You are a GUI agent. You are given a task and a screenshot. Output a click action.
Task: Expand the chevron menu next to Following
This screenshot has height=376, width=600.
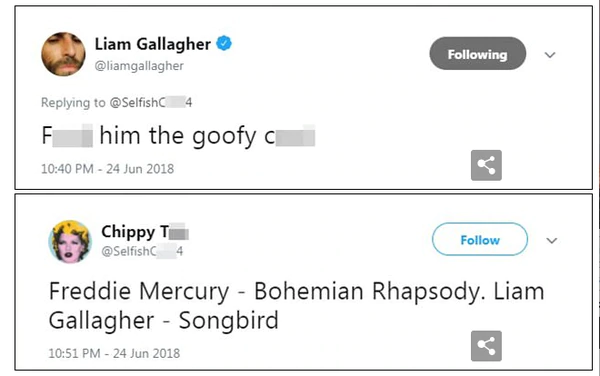point(550,55)
